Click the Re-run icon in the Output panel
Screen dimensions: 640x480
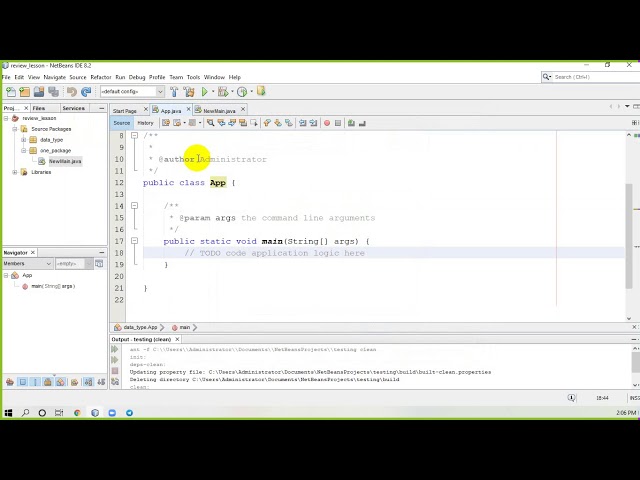115,349
